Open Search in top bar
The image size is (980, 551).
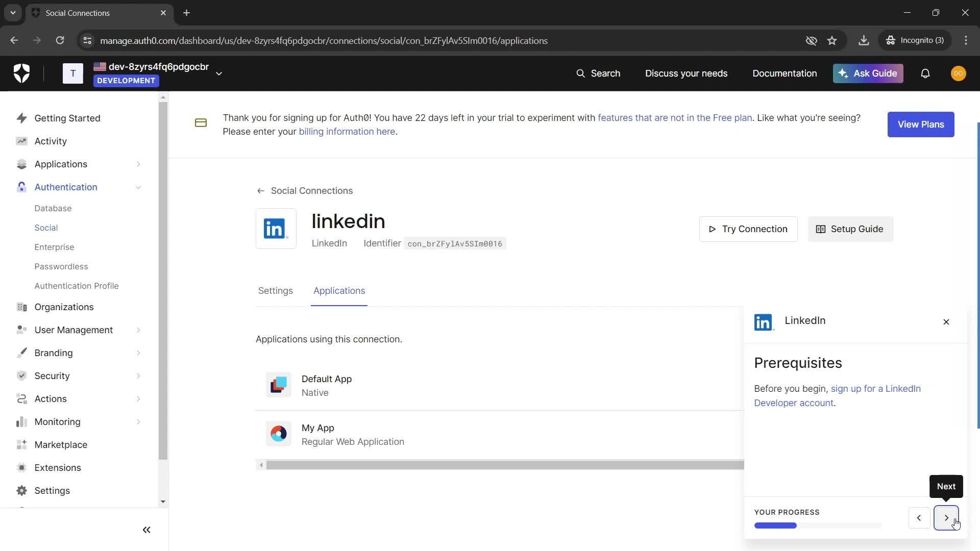(x=598, y=73)
